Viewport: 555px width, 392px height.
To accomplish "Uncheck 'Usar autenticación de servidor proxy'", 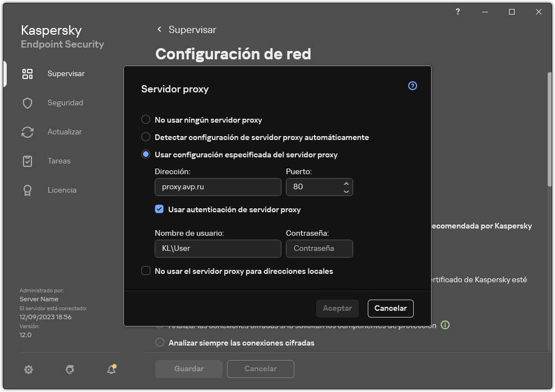I will (160, 209).
